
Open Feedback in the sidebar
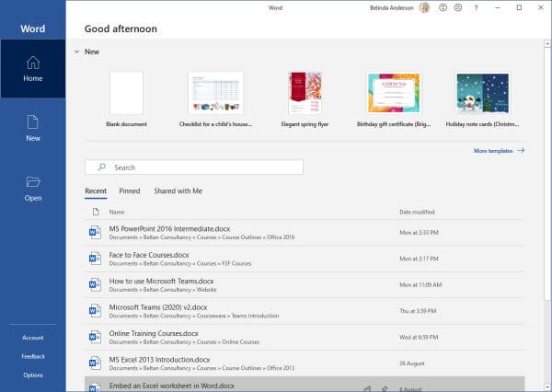pyautogui.click(x=33, y=356)
